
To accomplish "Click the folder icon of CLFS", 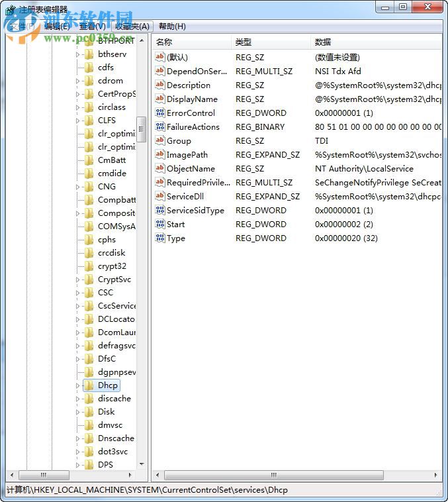I will 89,120.
